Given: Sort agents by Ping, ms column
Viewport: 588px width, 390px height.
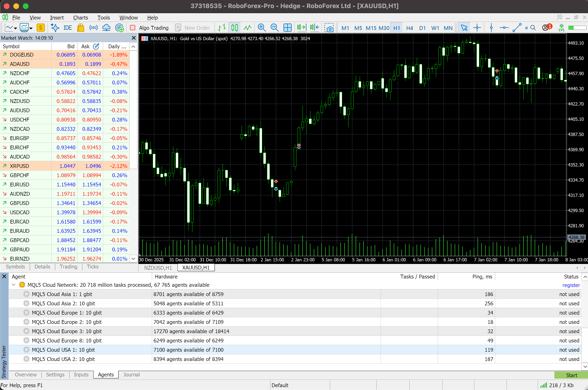Looking at the screenshot, I should point(466,277).
